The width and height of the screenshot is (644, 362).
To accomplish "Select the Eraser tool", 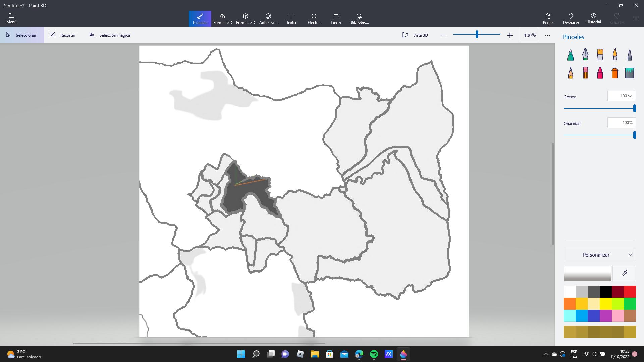I will click(585, 73).
